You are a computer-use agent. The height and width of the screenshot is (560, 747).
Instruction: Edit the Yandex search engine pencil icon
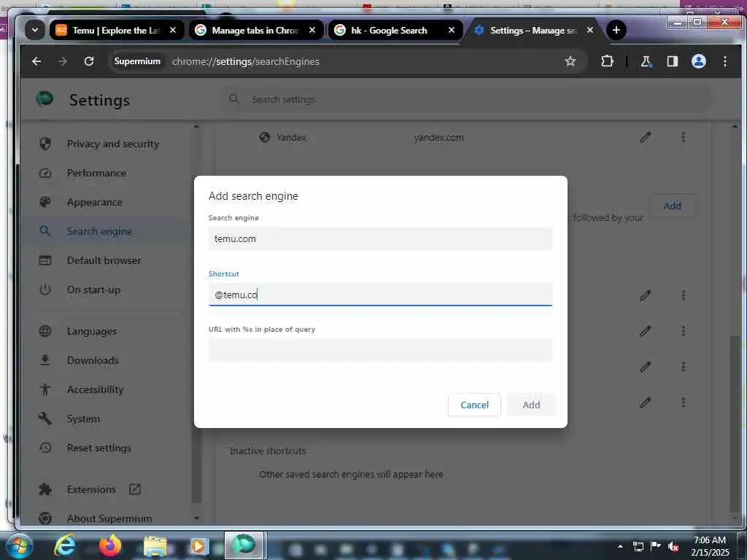pos(645,137)
